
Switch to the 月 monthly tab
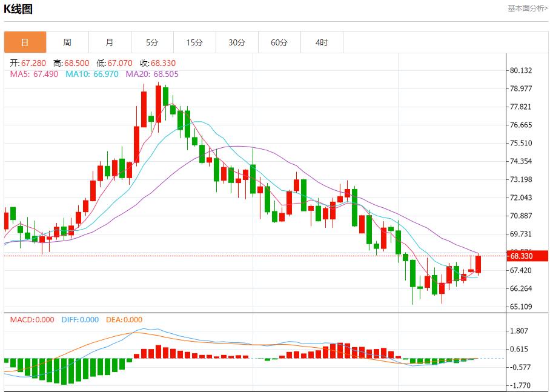(x=110, y=42)
